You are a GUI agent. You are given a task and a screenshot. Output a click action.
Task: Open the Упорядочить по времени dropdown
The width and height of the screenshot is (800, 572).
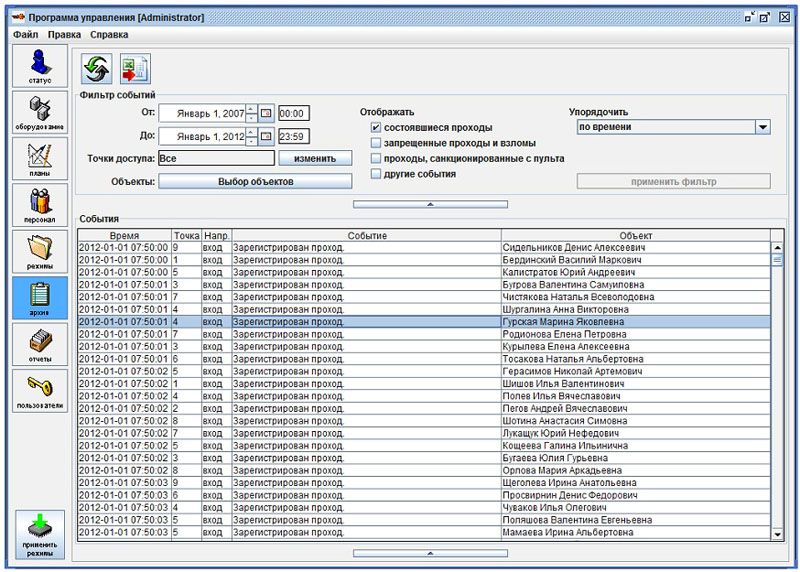coord(762,127)
